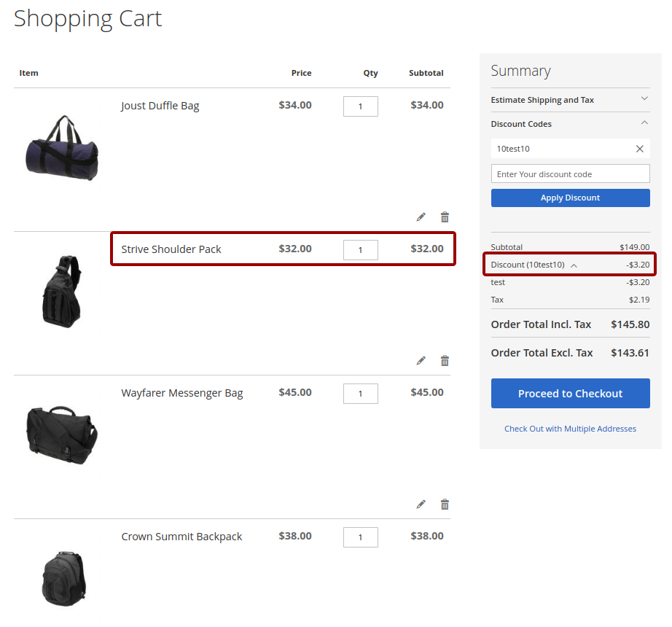The height and width of the screenshot is (627, 672).
Task: Open the Crown Summit Backpack product link
Action: click(181, 537)
